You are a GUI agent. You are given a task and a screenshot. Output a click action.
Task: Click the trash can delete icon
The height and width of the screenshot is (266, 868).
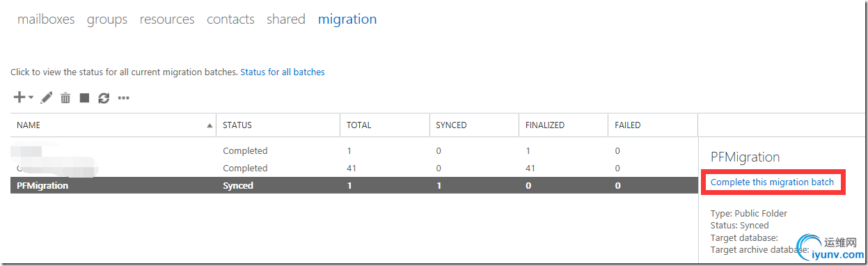click(65, 98)
